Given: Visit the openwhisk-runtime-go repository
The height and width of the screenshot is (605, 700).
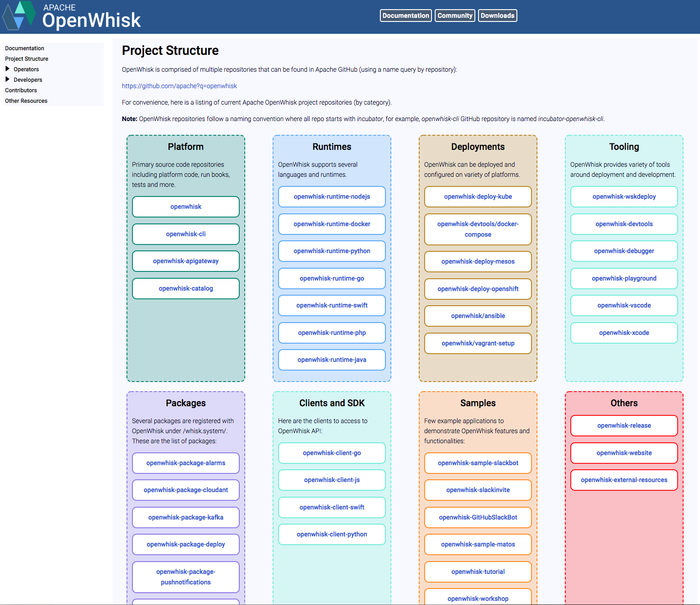Looking at the screenshot, I should [332, 278].
